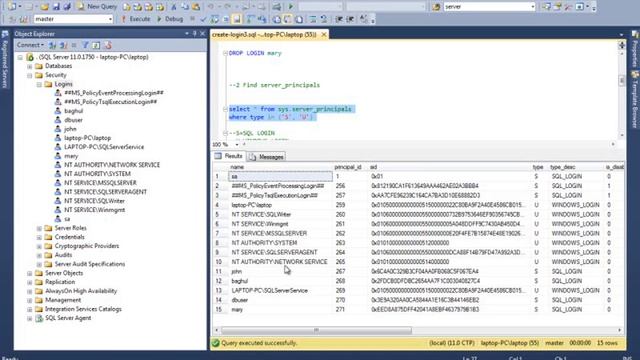Select the 'mary' login in tree
Viewport: 640px width, 360px height.
point(71,156)
